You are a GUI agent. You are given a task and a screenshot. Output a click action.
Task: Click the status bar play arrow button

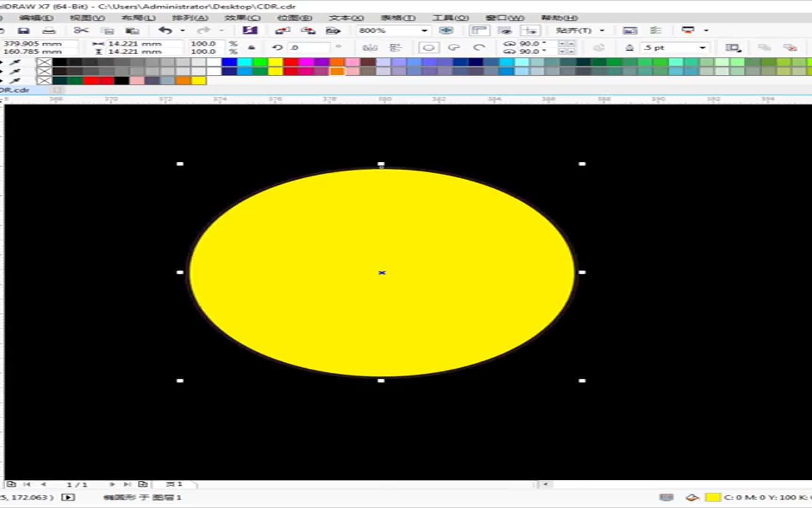[x=68, y=497]
